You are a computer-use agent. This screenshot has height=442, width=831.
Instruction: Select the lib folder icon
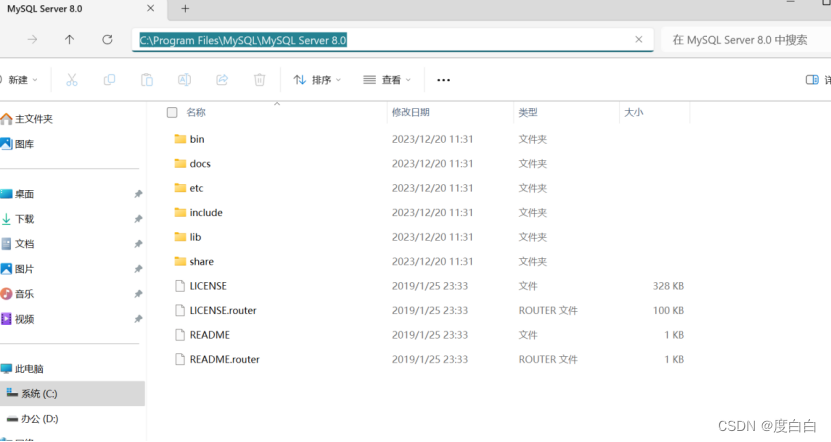pos(180,237)
